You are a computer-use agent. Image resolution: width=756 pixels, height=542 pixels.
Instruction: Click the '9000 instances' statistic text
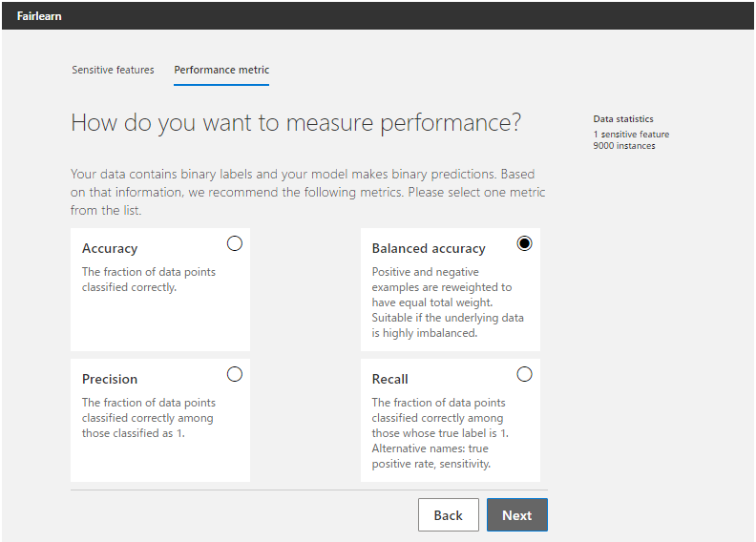624,146
